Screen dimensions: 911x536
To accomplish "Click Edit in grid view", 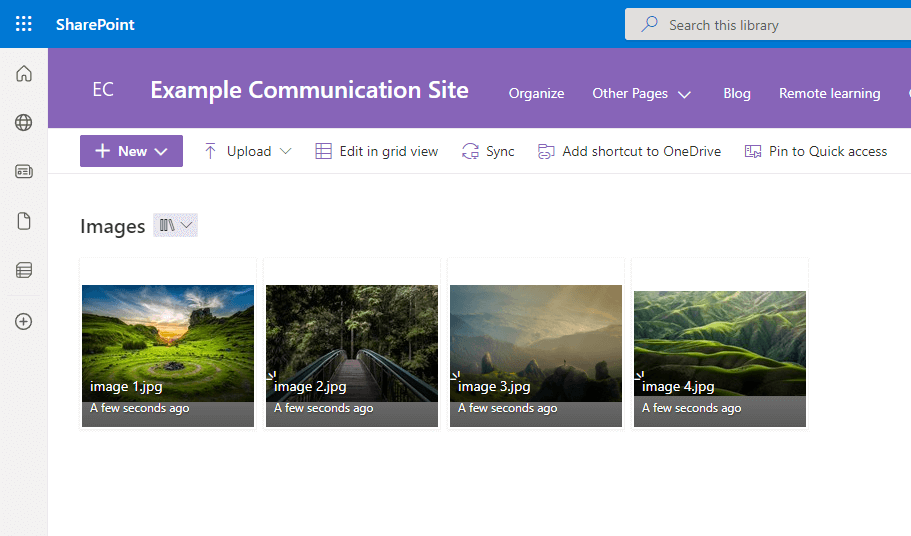I will (388, 152).
